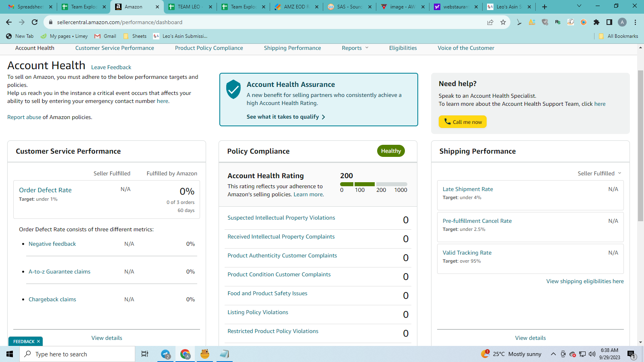This screenshot has height=362, width=644.
Task: Open the volume control in system tray
Action: pyautogui.click(x=592, y=354)
